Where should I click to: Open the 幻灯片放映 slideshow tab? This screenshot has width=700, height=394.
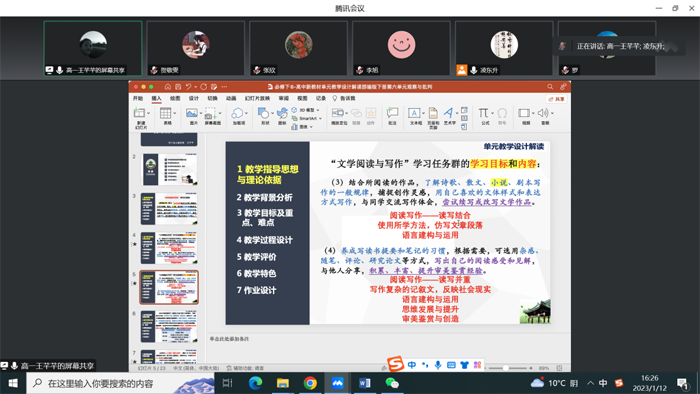257,98
